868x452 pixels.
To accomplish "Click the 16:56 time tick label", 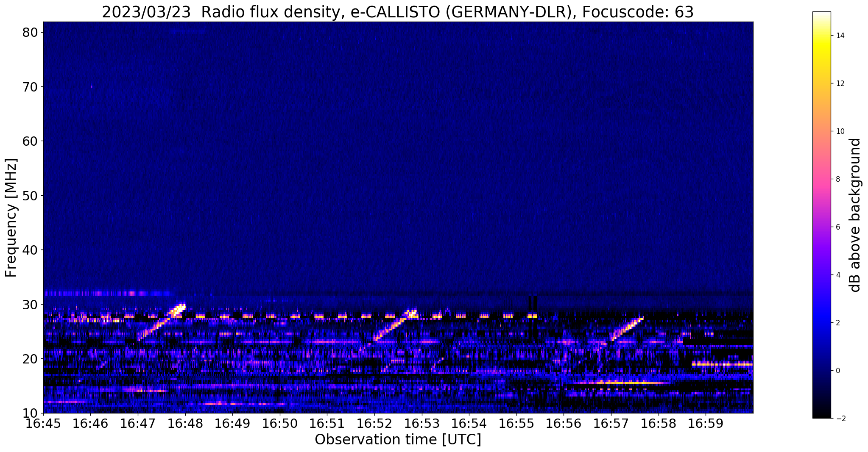I will click(564, 424).
